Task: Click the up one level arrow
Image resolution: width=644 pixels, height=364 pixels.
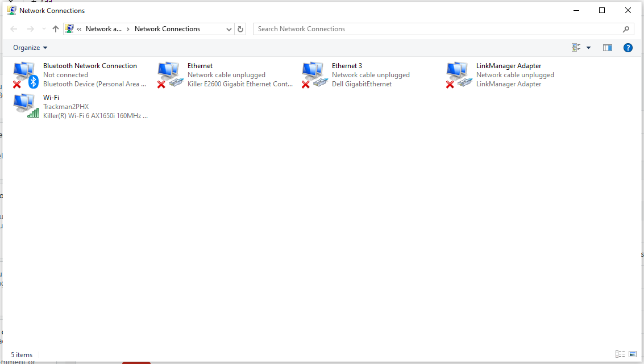Action: pos(55,28)
